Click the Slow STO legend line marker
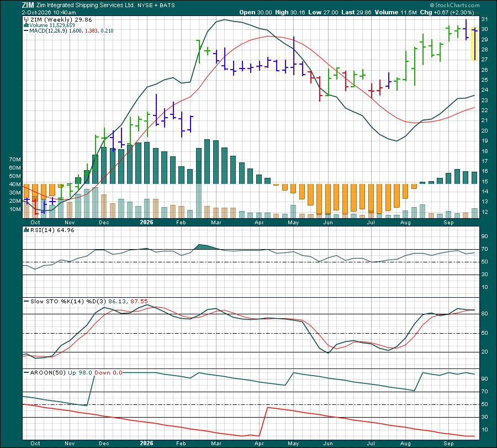Image resolution: width=497 pixels, height=448 pixels. tap(27, 301)
